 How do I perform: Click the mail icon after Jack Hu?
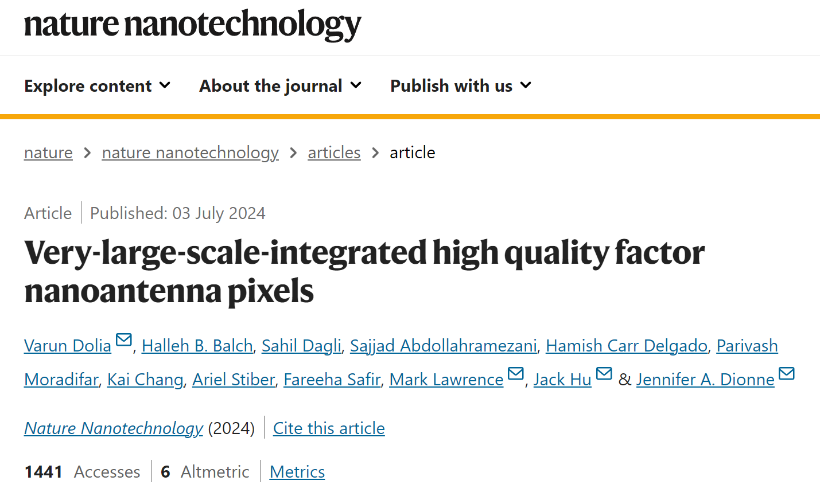[x=604, y=374]
